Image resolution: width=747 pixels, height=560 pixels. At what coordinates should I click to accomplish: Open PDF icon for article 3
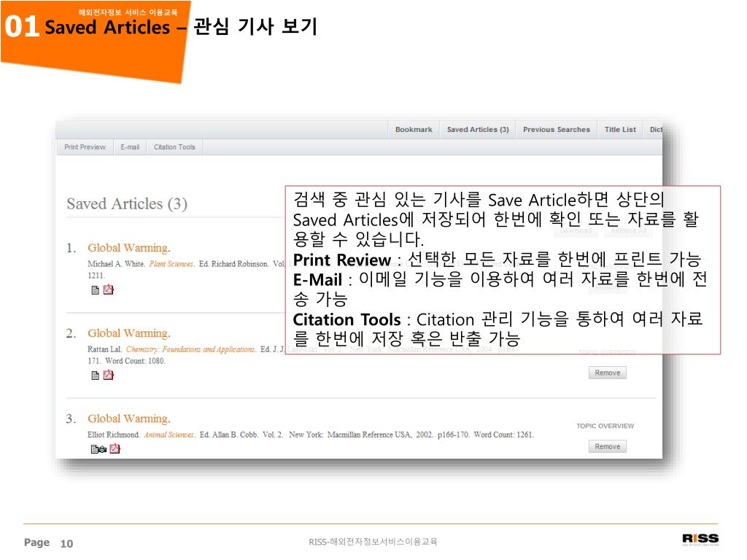[x=115, y=448]
